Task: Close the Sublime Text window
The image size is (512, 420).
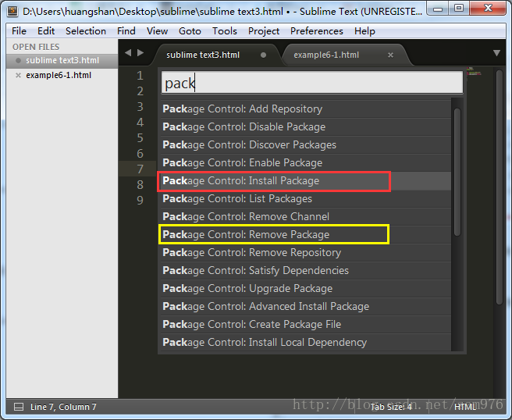Action: (x=488, y=9)
